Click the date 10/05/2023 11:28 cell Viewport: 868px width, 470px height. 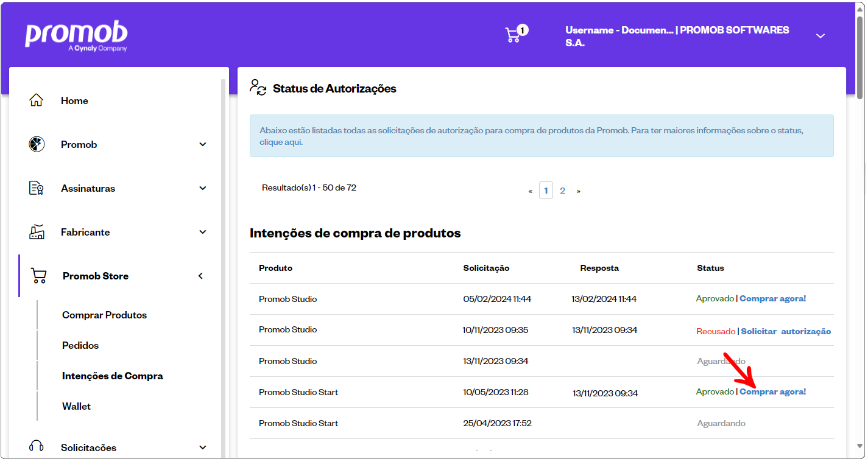pos(496,392)
